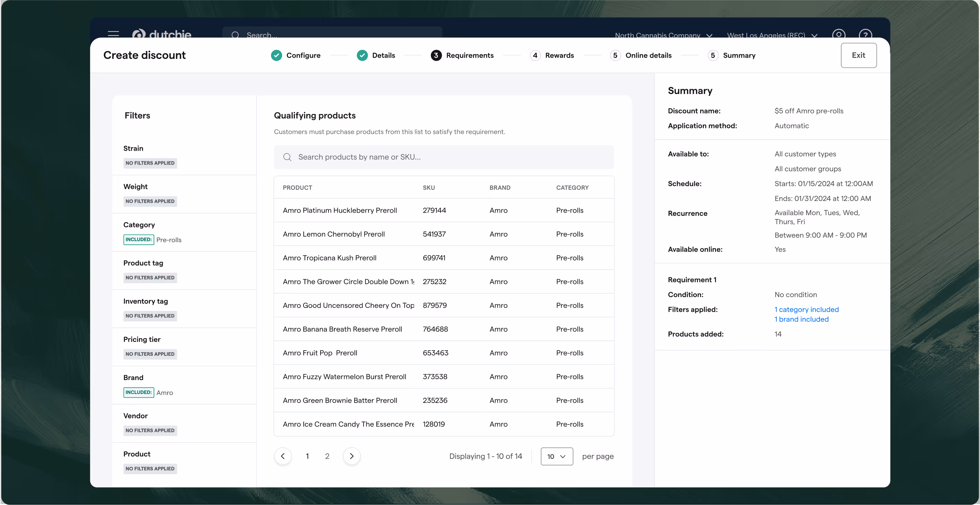Click the Exit button

pos(858,56)
